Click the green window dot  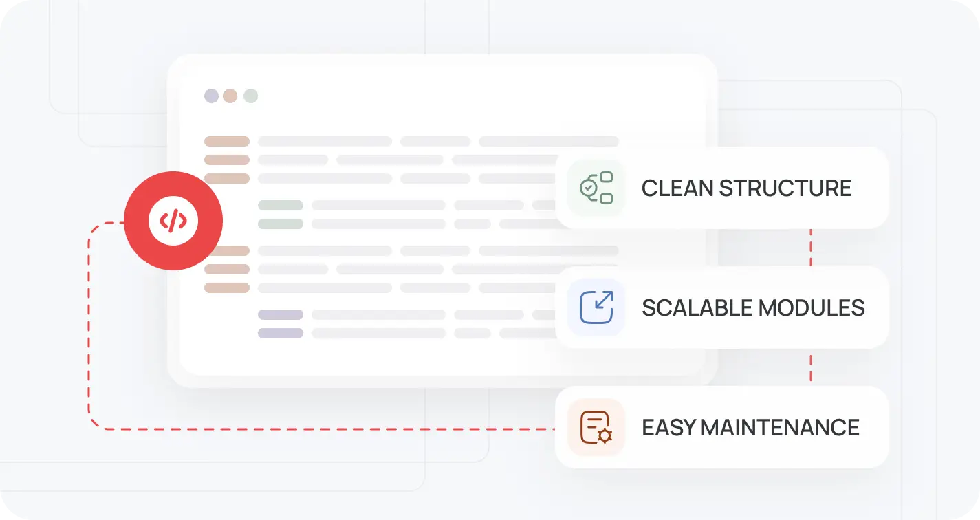tap(250, 96)
